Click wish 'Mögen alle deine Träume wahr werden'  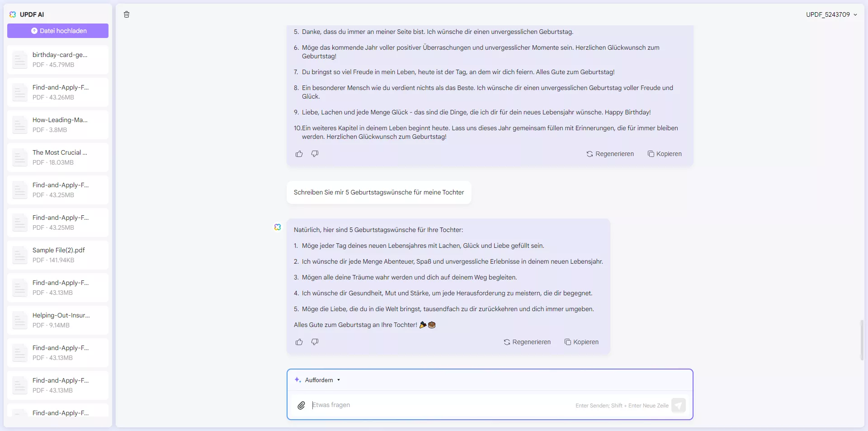point(409,277)
